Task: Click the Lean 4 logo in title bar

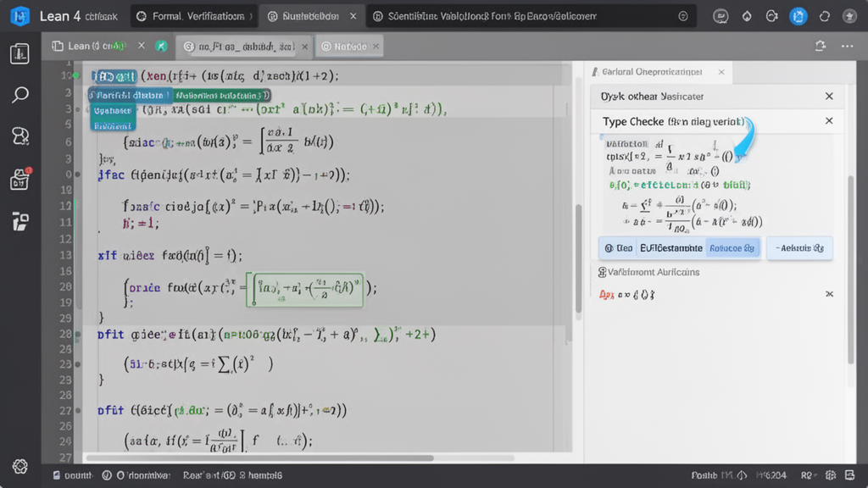Action: pos(20,16)
